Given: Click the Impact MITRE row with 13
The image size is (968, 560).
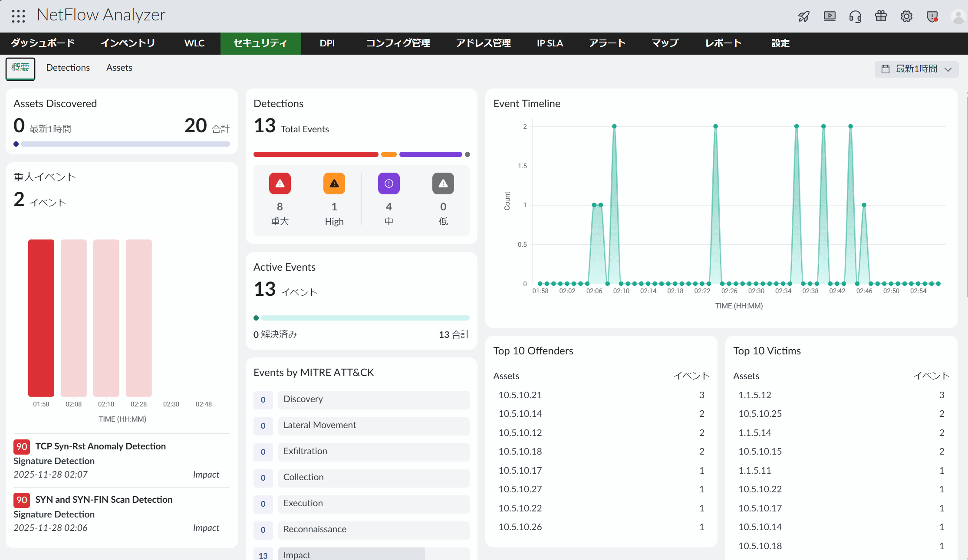Looking at the screenshot, I should 362,555.
